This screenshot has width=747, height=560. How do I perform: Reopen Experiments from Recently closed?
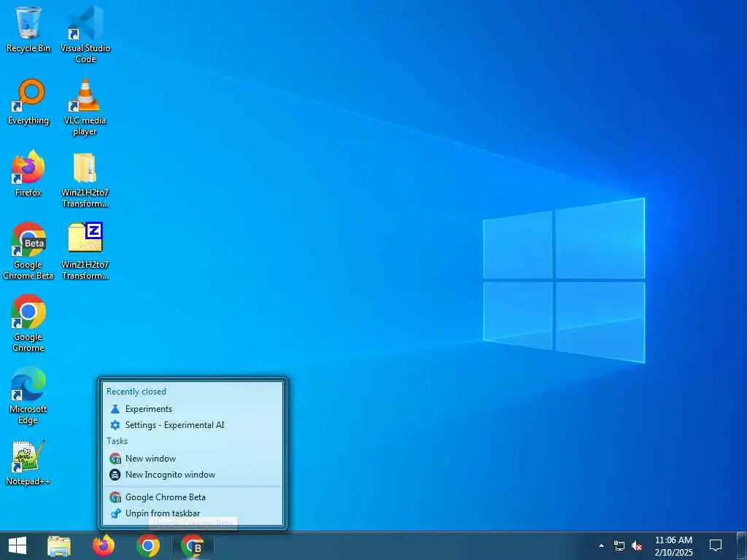(193, 409)
